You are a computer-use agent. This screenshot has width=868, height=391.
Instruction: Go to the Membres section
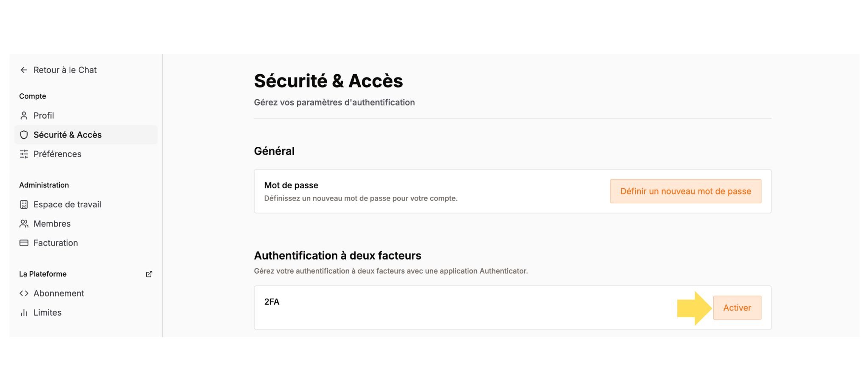[x=52, y=223]
